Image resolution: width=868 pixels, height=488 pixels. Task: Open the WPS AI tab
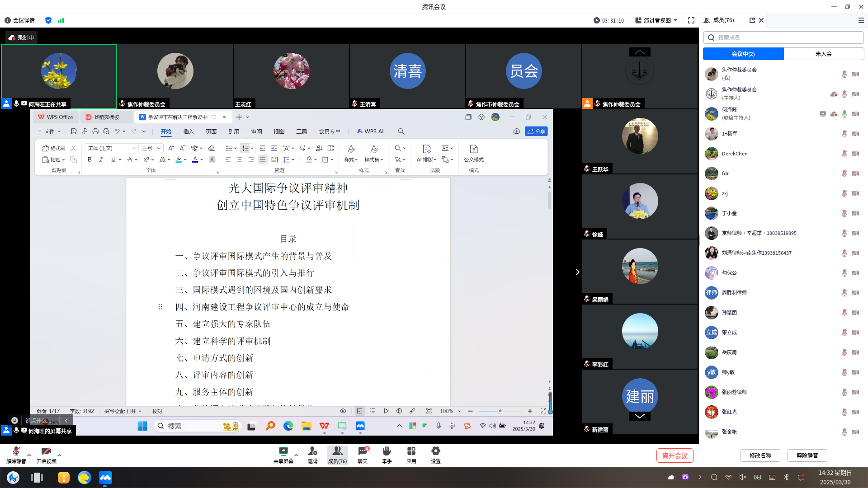[370, 131]
